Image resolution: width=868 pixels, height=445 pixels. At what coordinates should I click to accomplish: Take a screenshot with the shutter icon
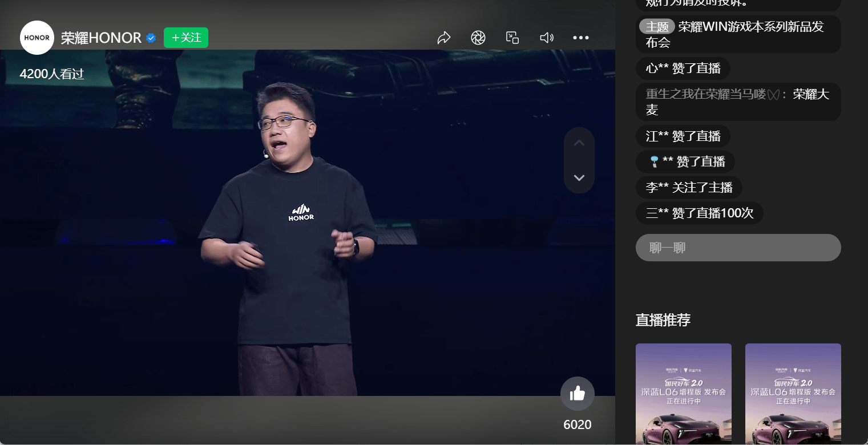click(478, 38)
